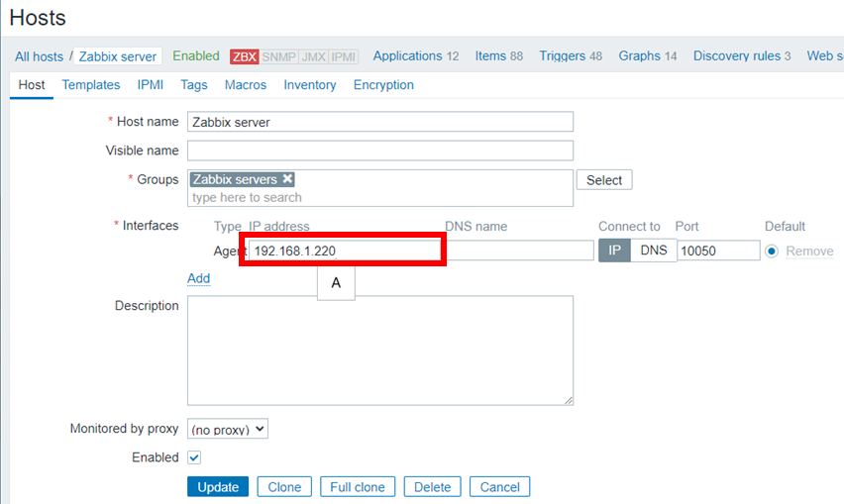844x504 pixels.
Task: Click the IPMI availability indicator
Action: click(344, 56)
